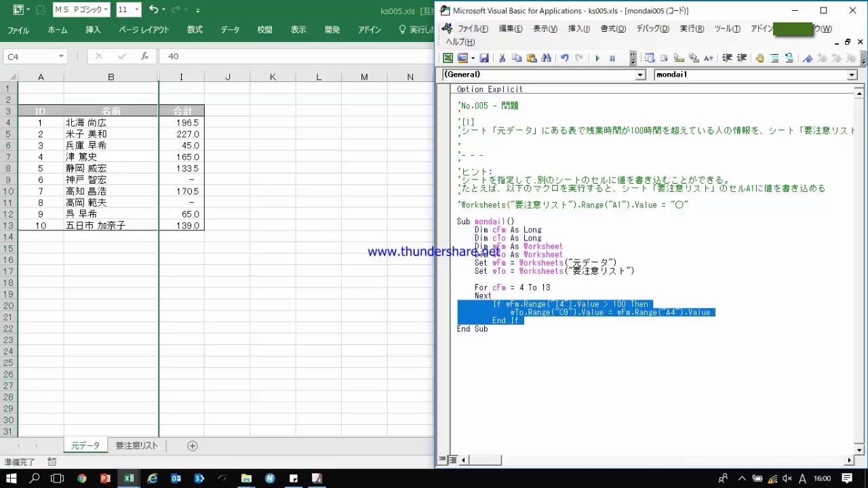
Task: Open the font size 11 dropdown
Action: pos(137,9)
